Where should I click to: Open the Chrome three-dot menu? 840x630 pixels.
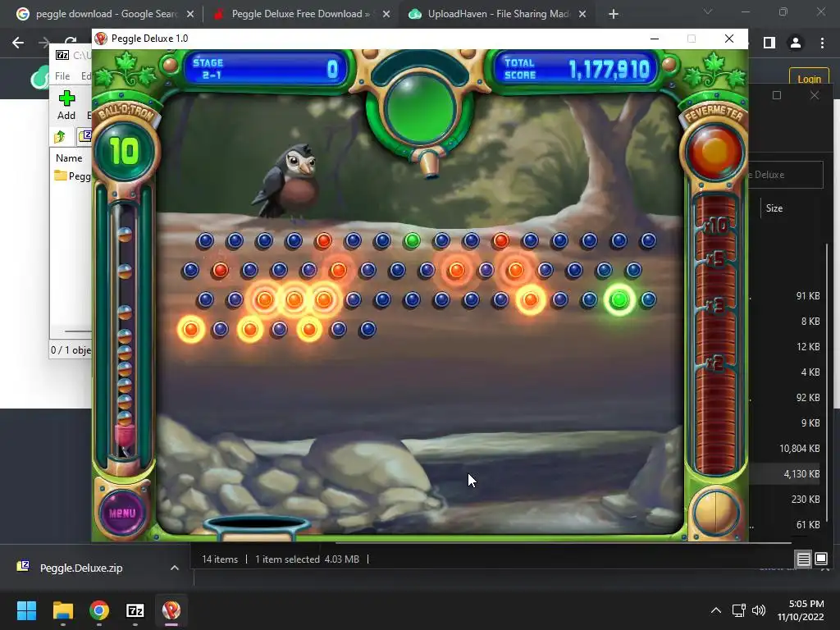[822, 43]
